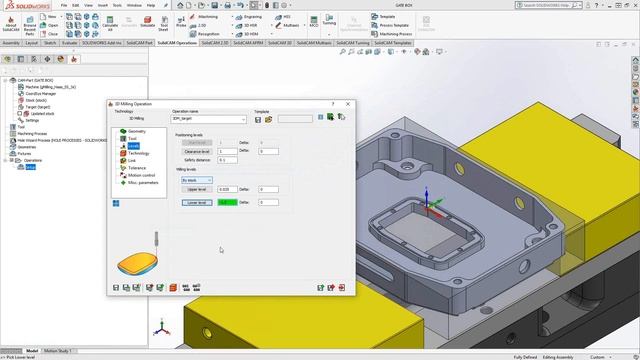Click the Safety distance input field
640x360 pixels.
pos(227,160)
